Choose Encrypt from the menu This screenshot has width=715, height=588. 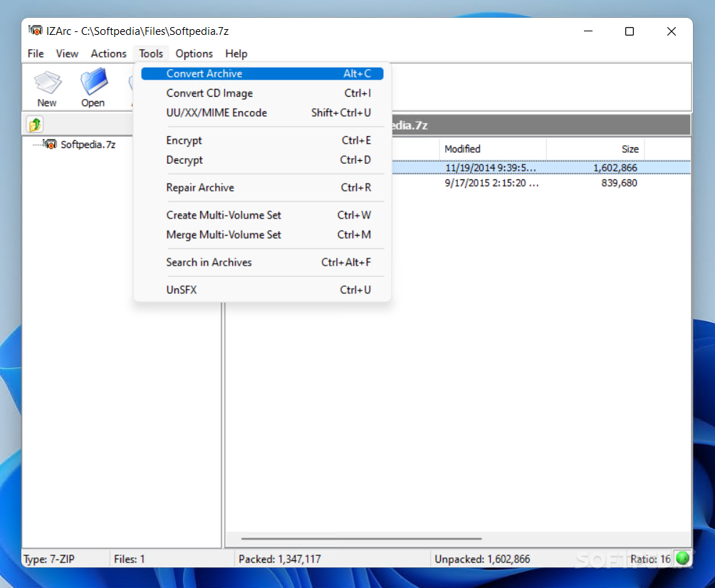pyautogui.click(x=262, y=140)
